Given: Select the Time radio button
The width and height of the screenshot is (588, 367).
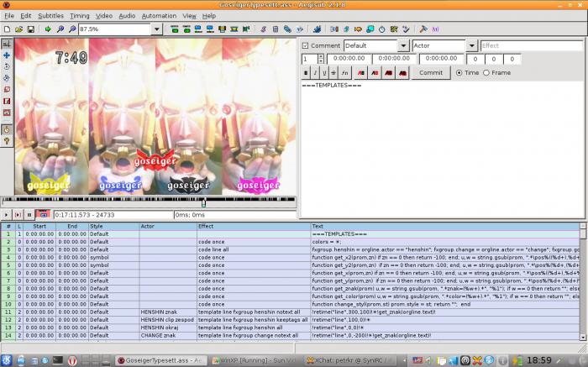Looking at the screenshot, I should click(459, 73).
